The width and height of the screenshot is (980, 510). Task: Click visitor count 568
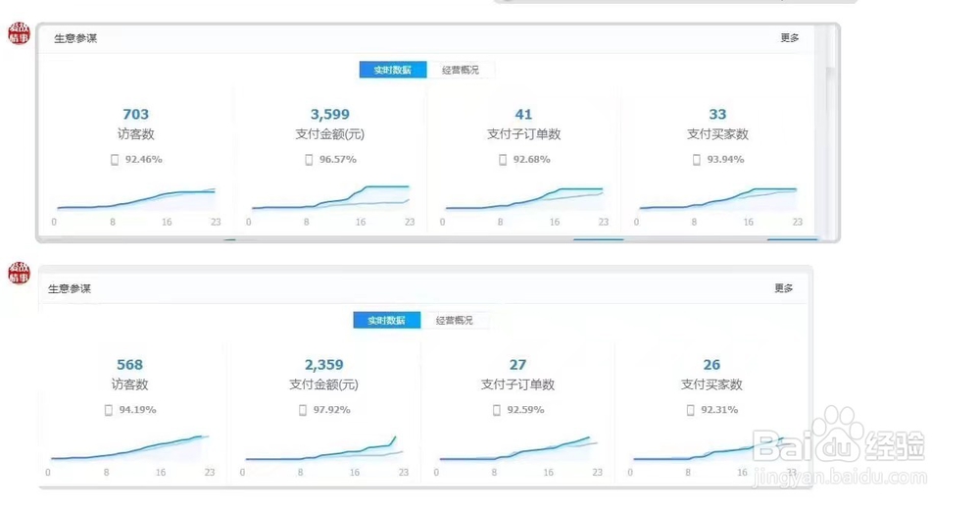point(129,364)
